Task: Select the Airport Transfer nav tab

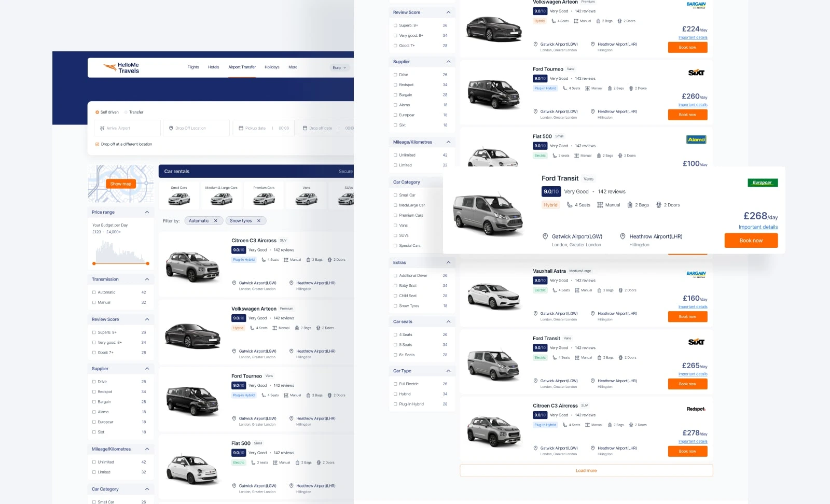Action: [242, 67]
